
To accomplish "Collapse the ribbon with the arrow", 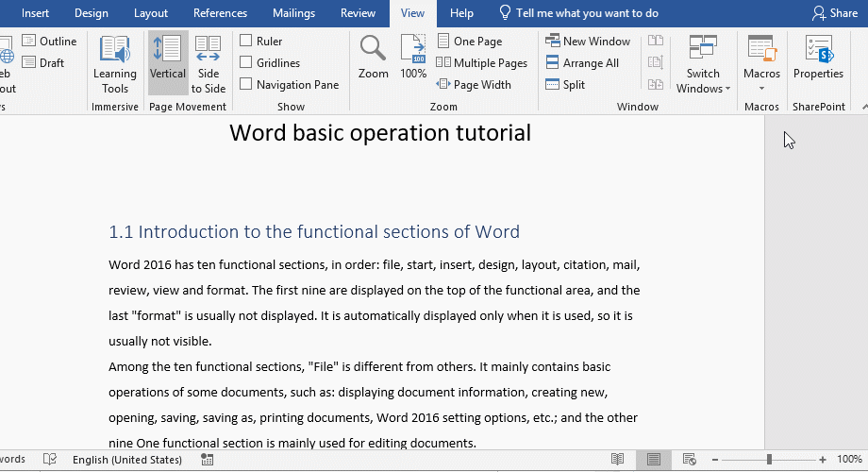I will pyautogui.click(x=864, y=107).
